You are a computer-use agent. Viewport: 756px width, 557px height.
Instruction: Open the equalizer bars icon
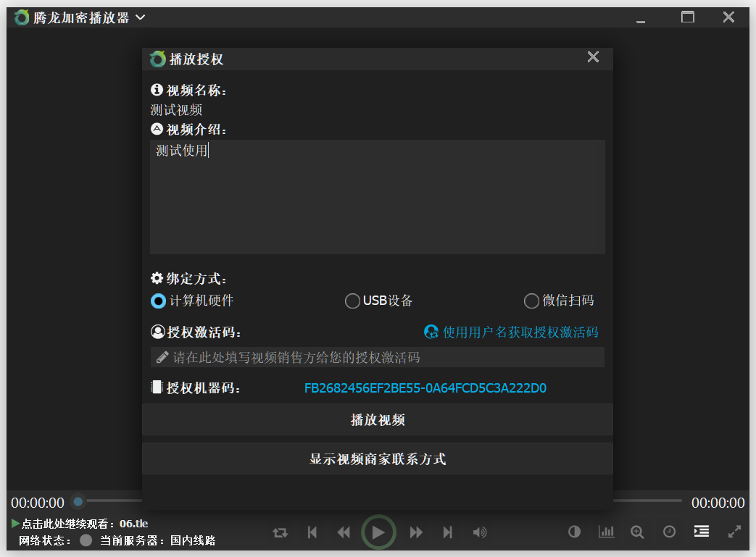(606, 532)
